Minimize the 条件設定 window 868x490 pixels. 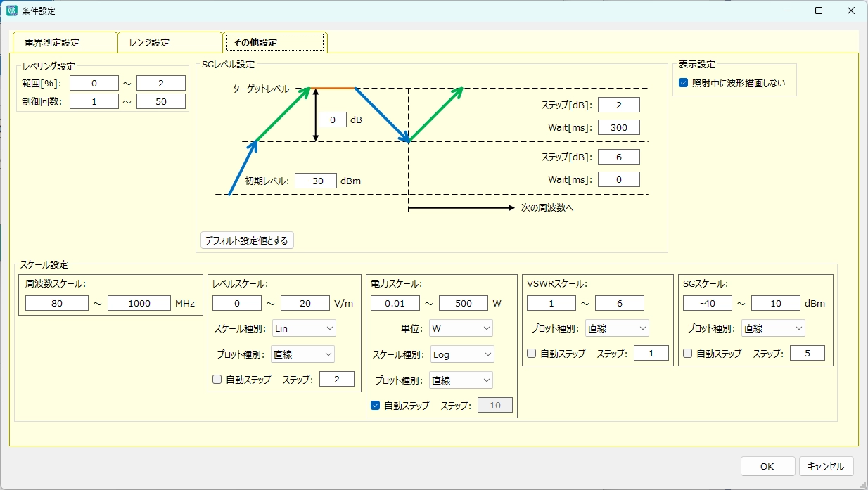coord(786,11)
